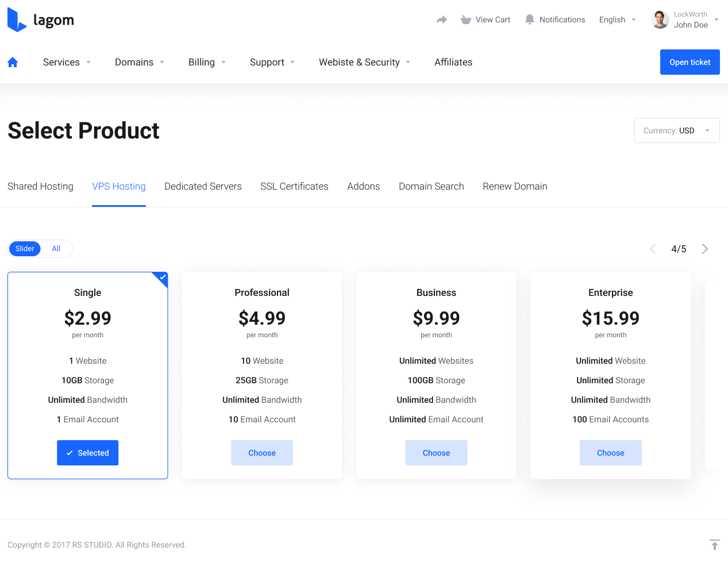728x570 pixels.
Task: Open the SSL Certificates tab
Action: (294, 186)
